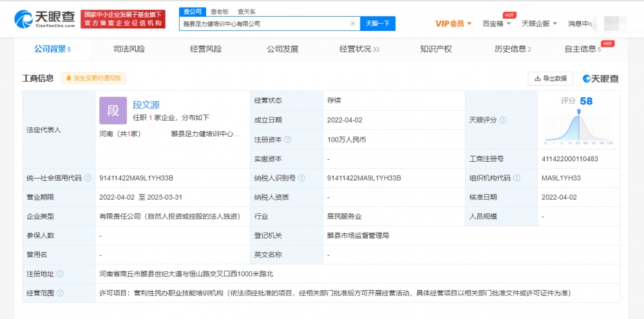
Task: Click the 营业期限 value 2022-04-02 至 2025-03-31
Action: coord(140,197)
